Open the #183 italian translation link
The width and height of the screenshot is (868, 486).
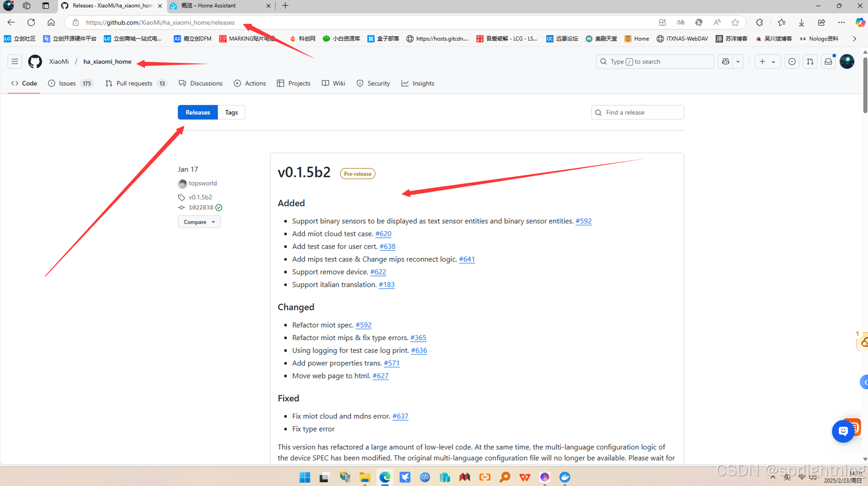387,285
